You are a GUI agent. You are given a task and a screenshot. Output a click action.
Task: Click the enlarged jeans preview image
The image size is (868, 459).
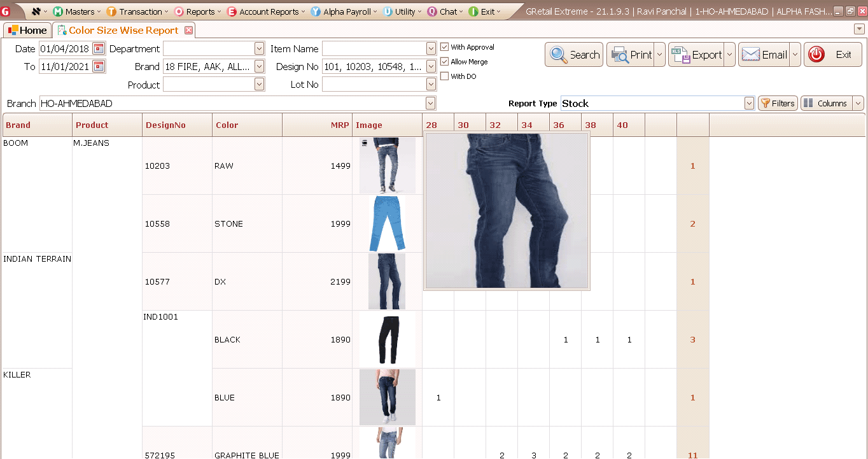(x=507, y=211)
